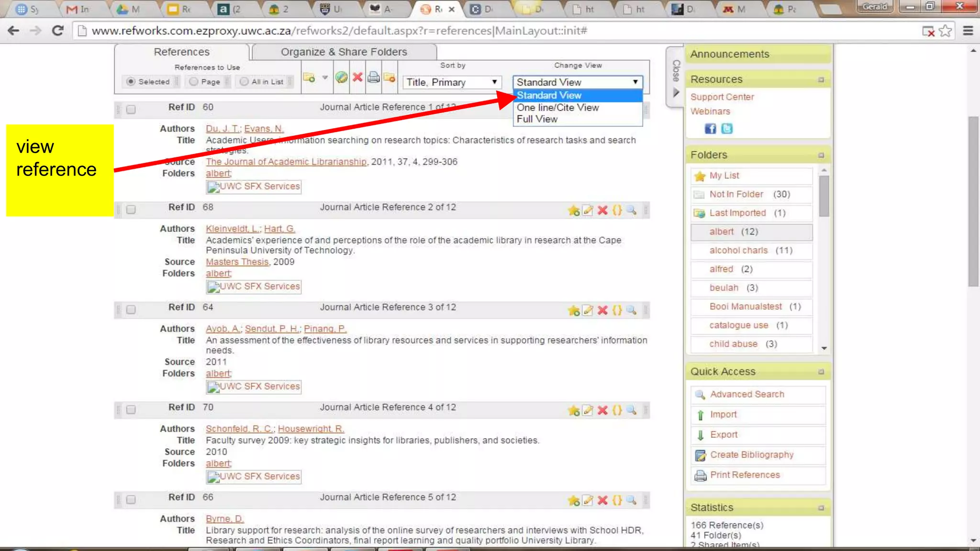Click the printer icon in toolbar
Image resolution: width=980 pixels, height=551 pixels.
(374, 77)
